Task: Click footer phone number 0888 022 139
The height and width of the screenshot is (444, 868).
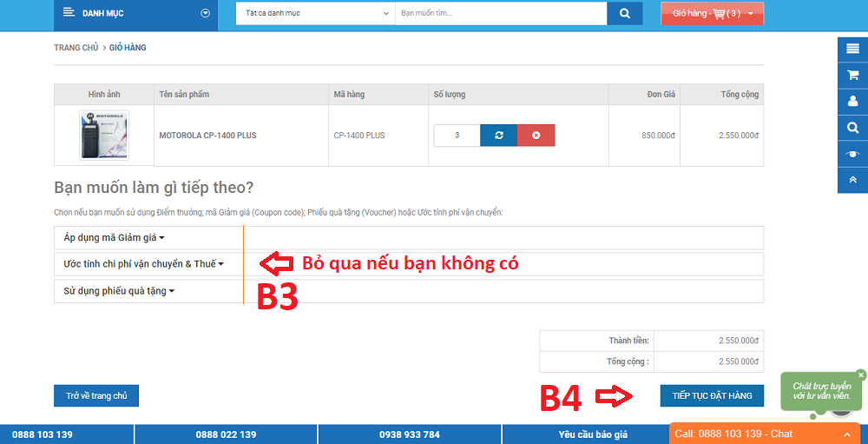Action: coord(226,434)
